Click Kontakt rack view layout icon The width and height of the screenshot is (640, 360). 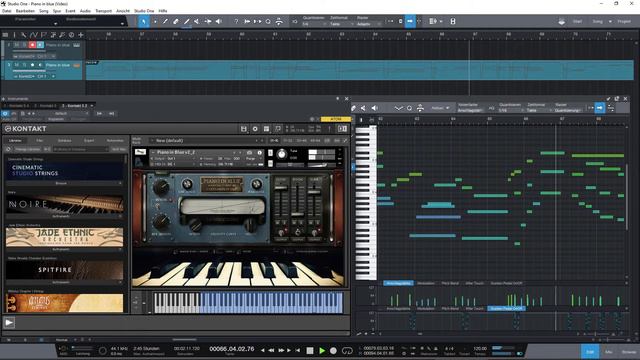pos(267,129)
